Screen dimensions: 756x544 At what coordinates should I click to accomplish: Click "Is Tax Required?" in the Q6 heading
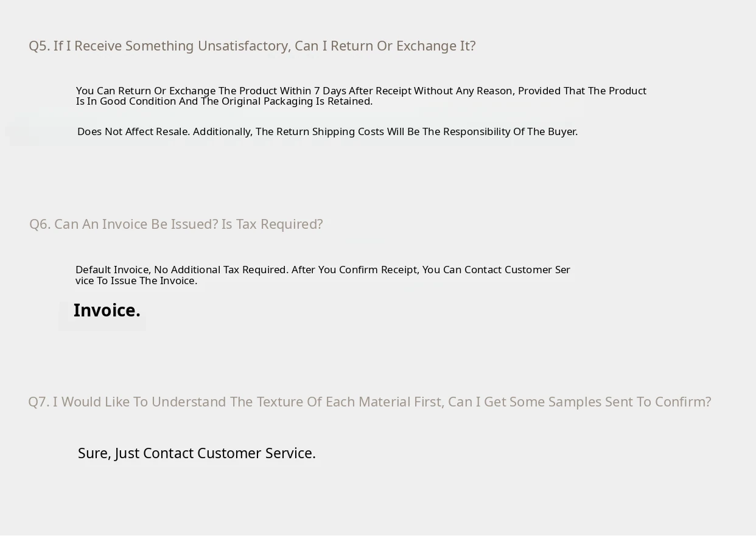pyautogui.click(x=272, y=225)
